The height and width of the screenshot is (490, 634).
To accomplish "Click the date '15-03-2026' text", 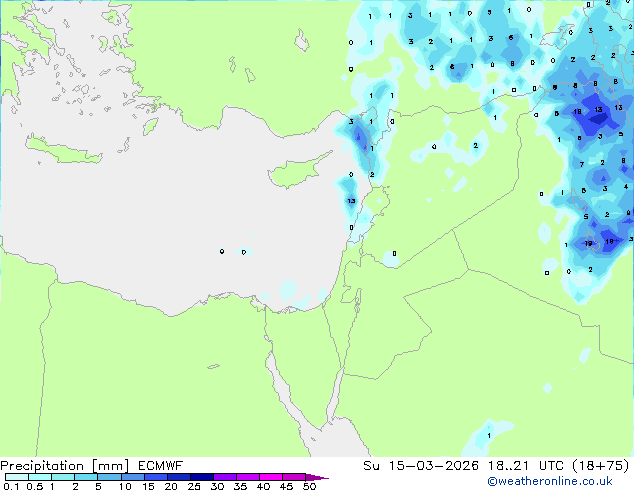I will [433, 466].
